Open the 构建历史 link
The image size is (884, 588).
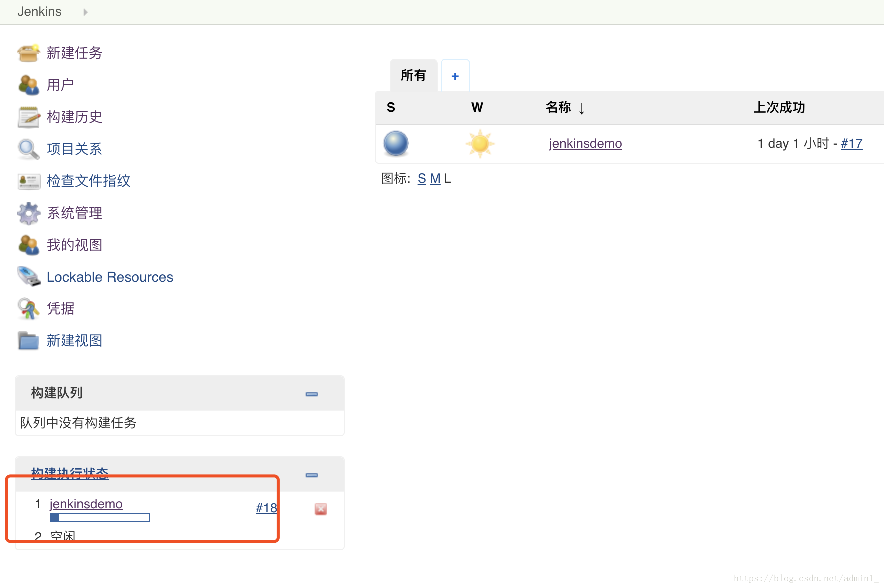coord(74,117)
